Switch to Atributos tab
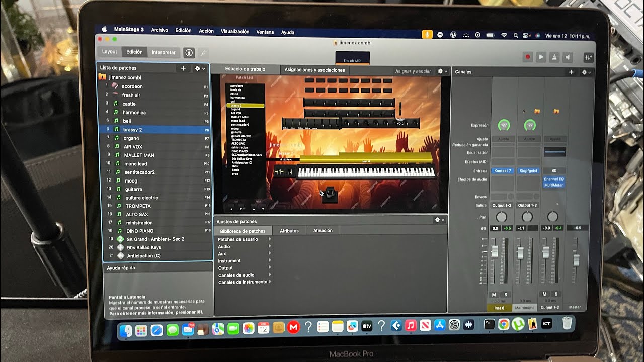 289,231
